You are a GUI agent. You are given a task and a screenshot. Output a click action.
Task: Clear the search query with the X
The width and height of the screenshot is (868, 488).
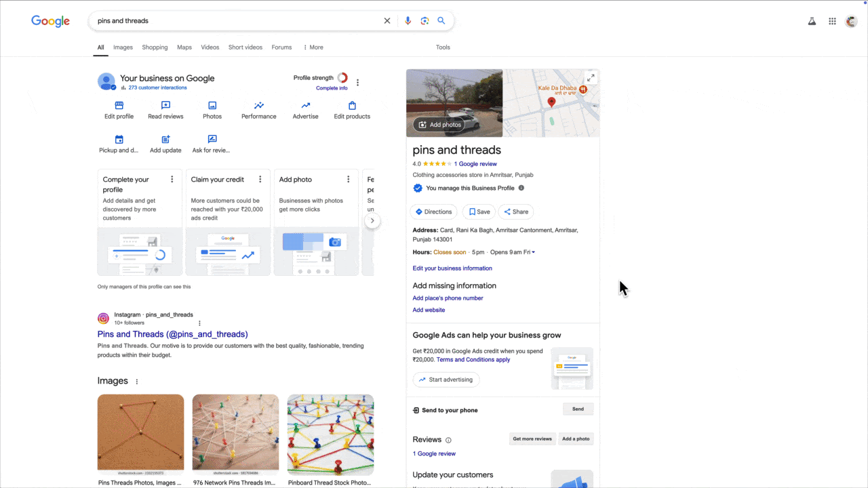click(x=387, y=20)
